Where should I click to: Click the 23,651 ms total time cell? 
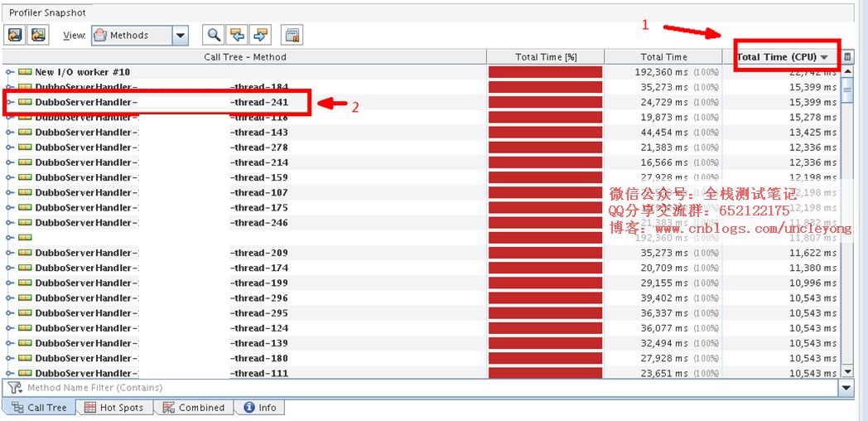(x=664, y=373)
